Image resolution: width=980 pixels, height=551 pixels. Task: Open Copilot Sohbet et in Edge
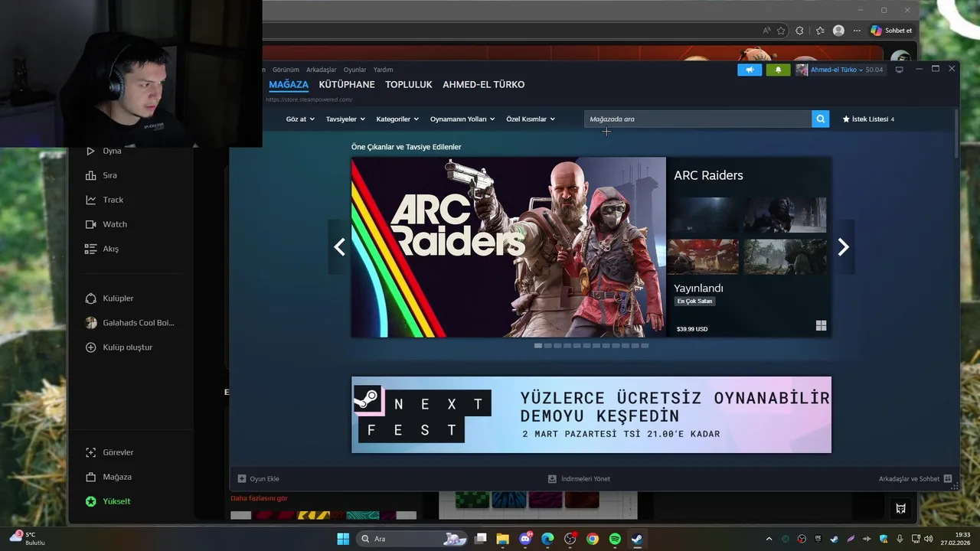[891, 31]
